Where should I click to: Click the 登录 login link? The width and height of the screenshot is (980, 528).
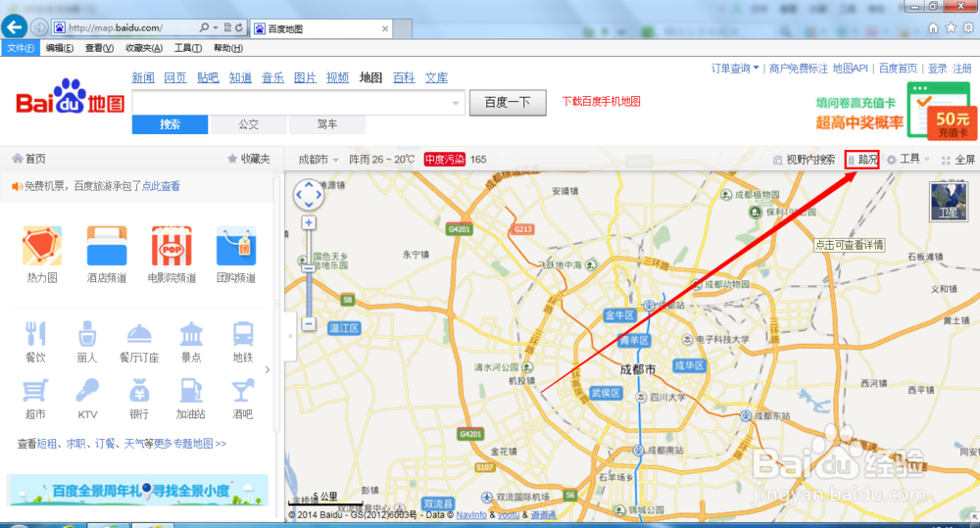click(x=936, y=69)
